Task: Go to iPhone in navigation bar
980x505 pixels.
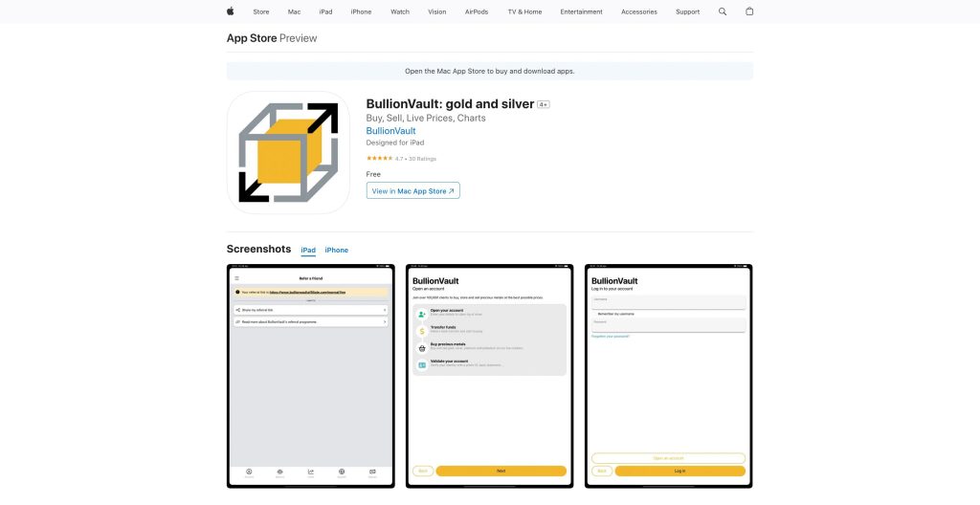Action: [361, 11]
